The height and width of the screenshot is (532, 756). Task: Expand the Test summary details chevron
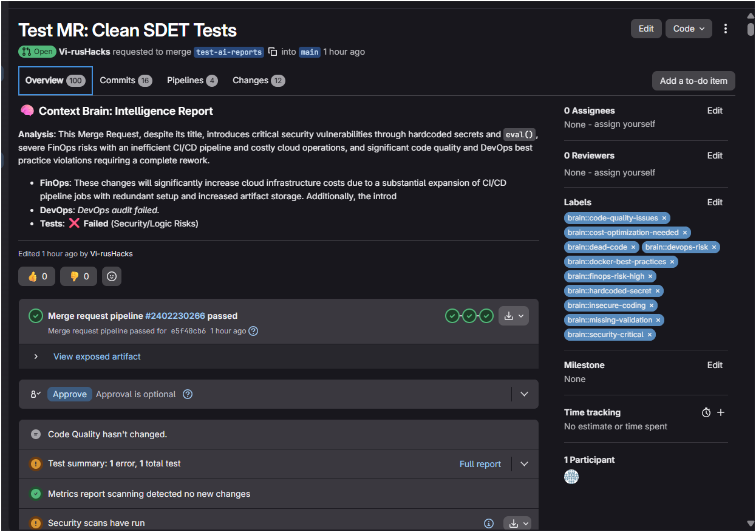pyautogui.click(x=525, y=464)
